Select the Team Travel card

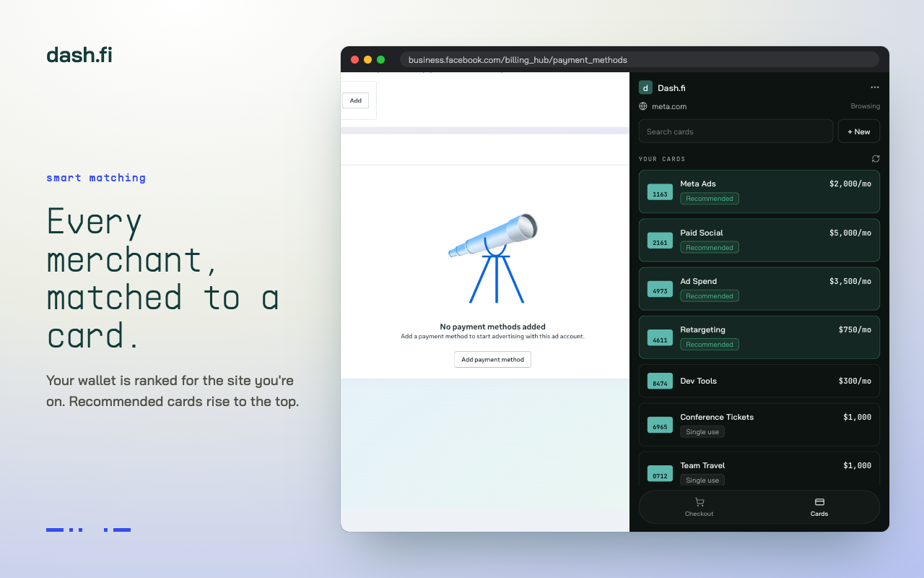[759, 469]
